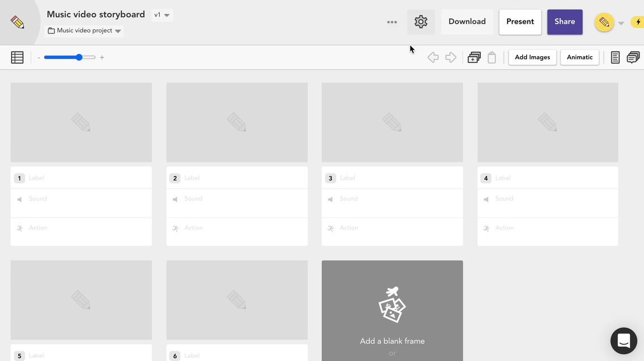Select frame 1 image thumbnail
The image size is (644, 361).
coord(82,122)
